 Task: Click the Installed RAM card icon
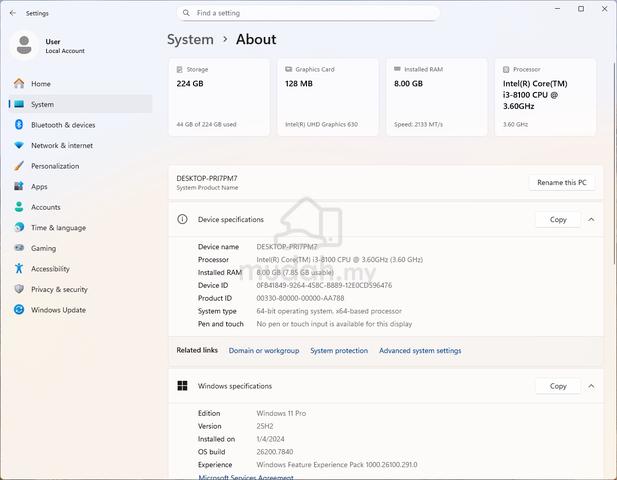[x=397, y=69]
